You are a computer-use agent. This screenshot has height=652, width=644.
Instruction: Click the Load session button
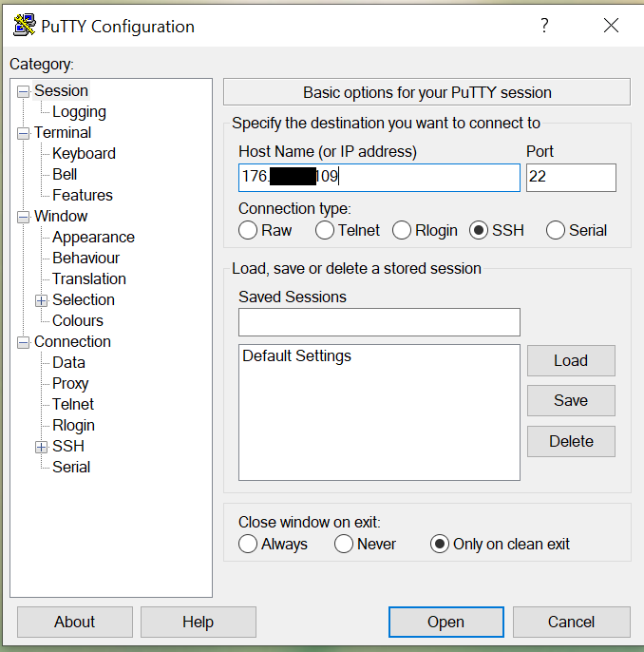[x=571, y=360]
